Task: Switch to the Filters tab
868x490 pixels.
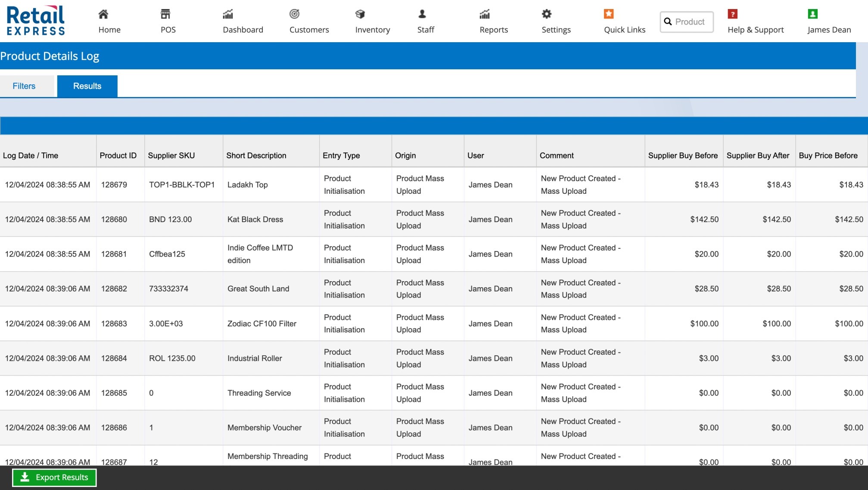Action: tap(24, 86)
